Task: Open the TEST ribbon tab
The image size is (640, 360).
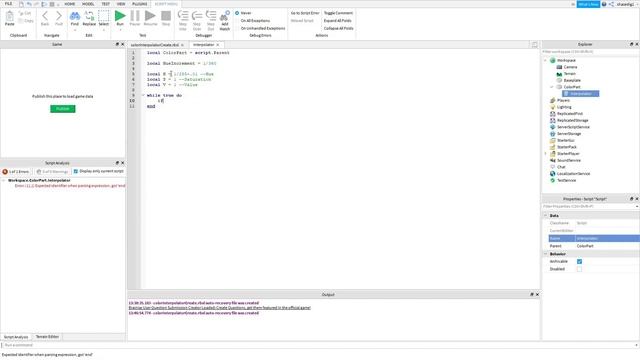Action: [x=105, y=4]
